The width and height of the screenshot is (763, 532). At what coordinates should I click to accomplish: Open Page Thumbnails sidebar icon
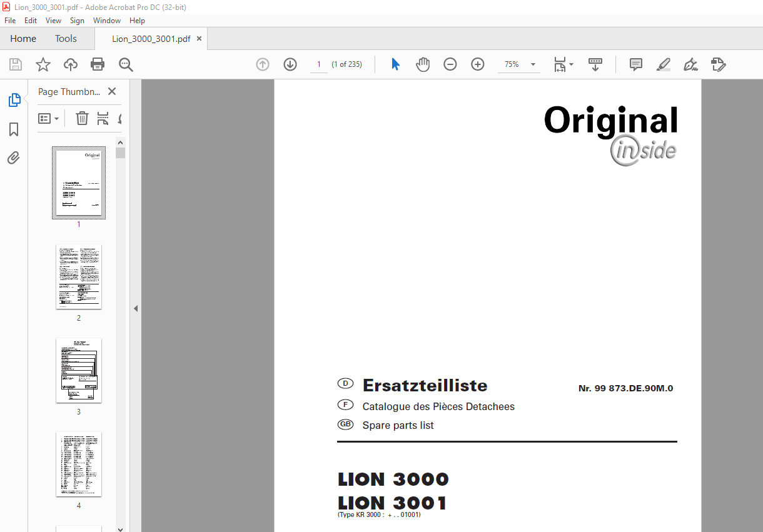point(14,100)
